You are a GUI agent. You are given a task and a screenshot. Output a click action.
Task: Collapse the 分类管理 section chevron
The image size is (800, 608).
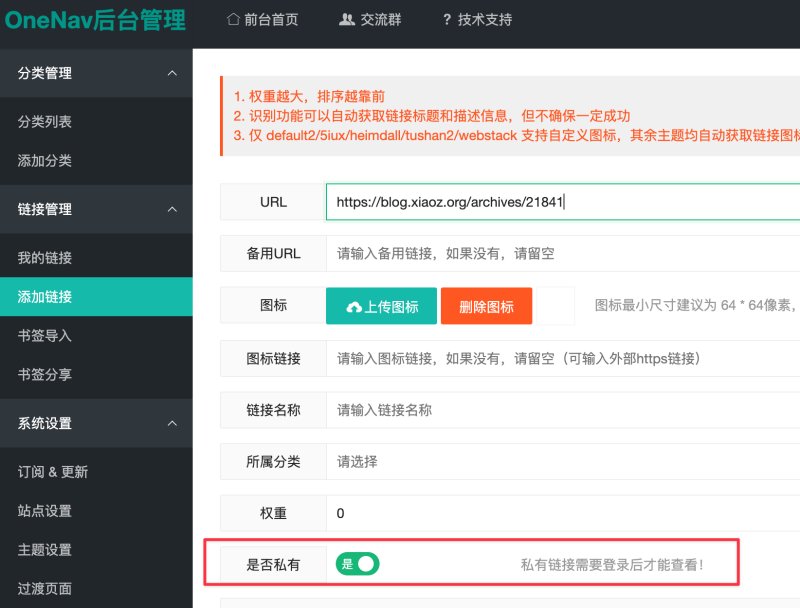pos(172,73)
